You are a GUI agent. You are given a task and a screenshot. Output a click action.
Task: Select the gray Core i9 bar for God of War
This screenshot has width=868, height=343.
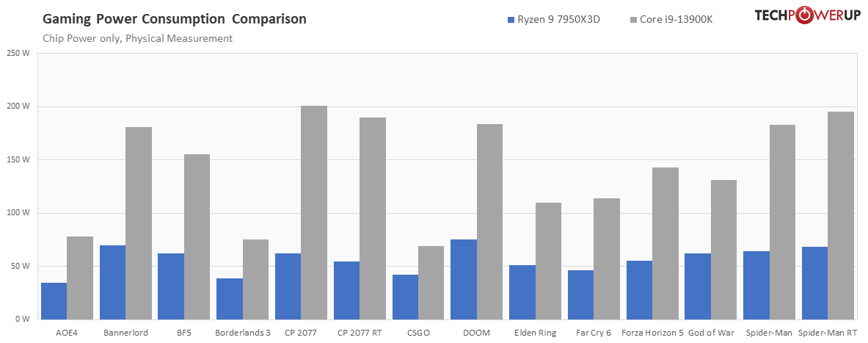pos(724,250)
